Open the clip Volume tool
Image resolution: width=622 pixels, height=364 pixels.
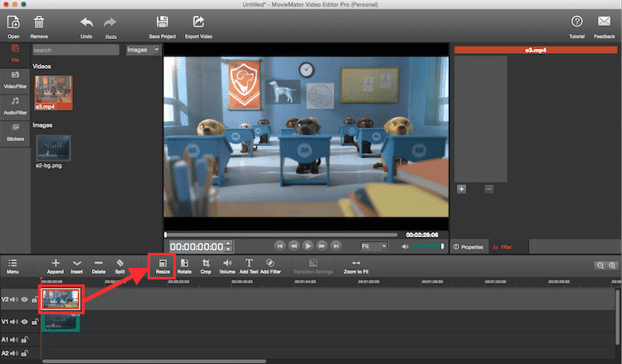coord(227,263)
